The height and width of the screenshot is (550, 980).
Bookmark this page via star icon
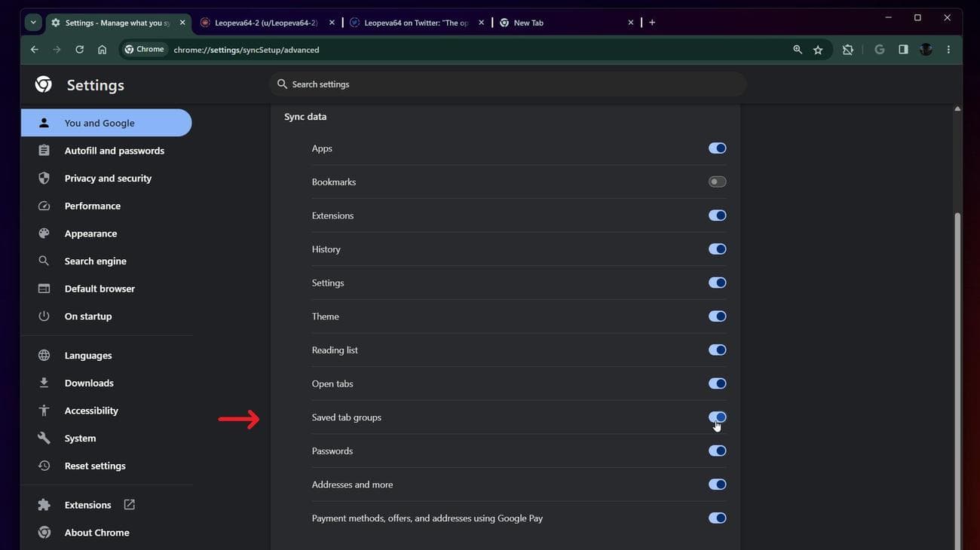point(817,49)
